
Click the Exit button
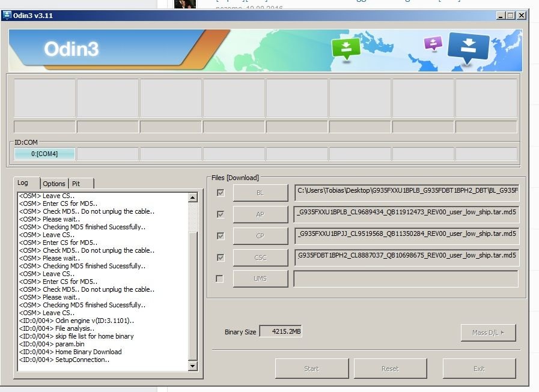pos(479,369)
